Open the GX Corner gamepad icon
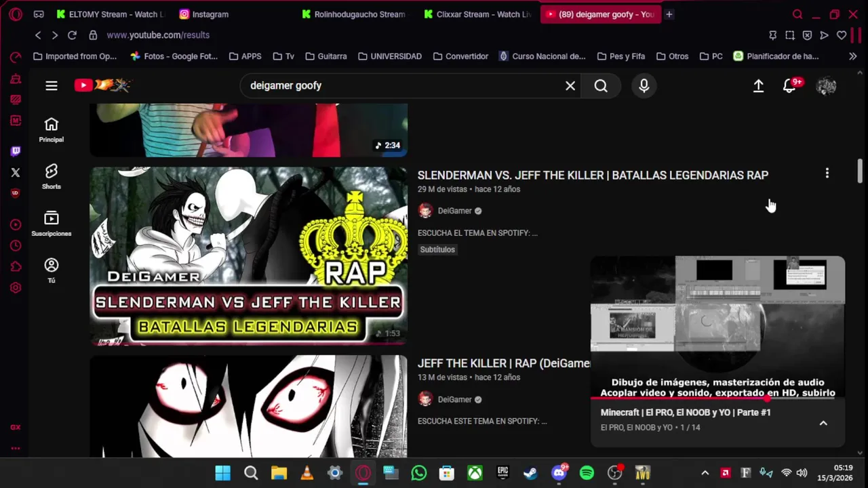Image resolution: width=868 pixels, height=488 pixels. click(x=39, y=14)
